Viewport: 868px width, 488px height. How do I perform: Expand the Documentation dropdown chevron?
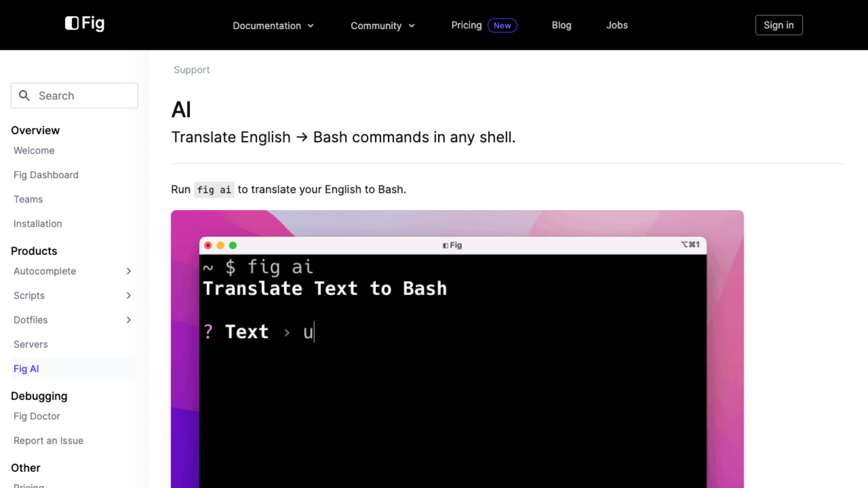click(x=311, y=26)
